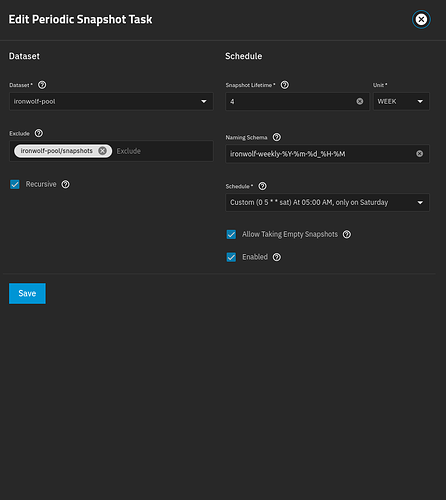446x500 pixels.
Task: Click the Save button
Action: point(27,293)
